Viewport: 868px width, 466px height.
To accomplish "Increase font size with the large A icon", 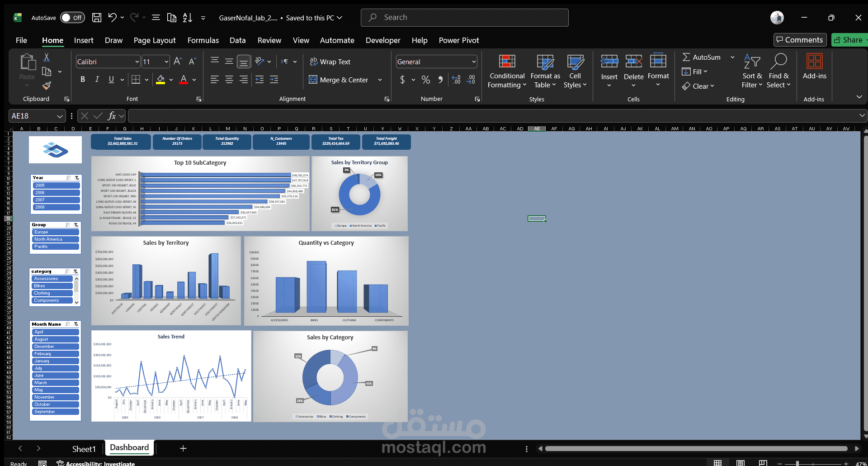I will (178, 62).
